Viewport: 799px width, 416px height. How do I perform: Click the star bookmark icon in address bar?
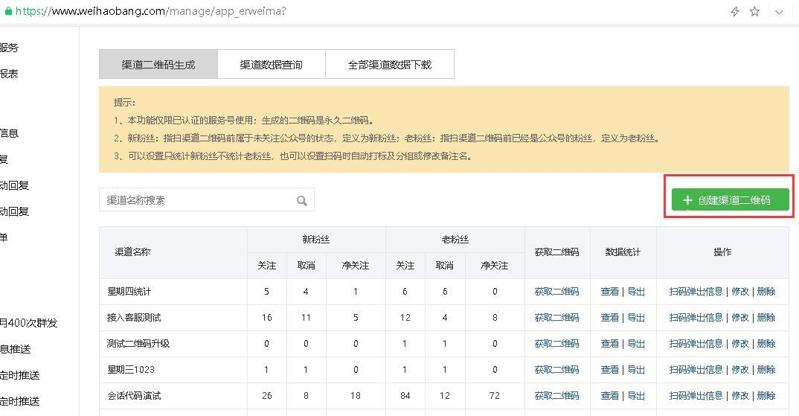754,11
